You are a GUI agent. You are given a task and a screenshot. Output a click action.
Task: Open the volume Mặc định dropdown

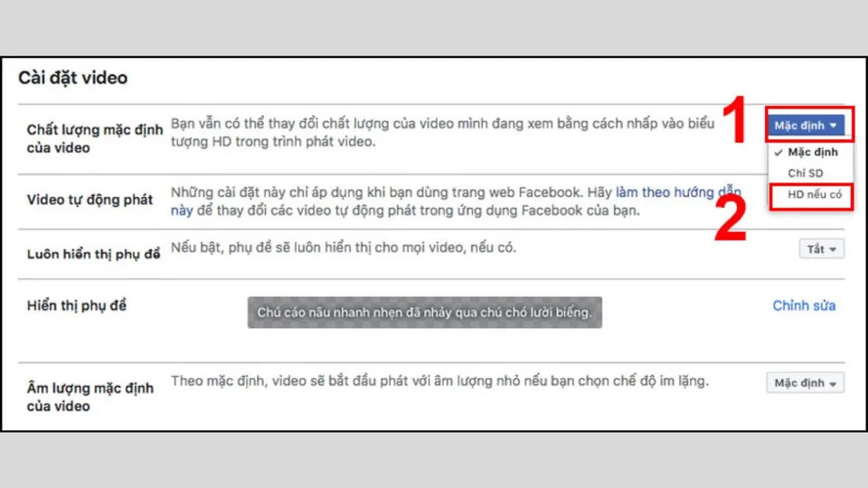tap(806, 383)
